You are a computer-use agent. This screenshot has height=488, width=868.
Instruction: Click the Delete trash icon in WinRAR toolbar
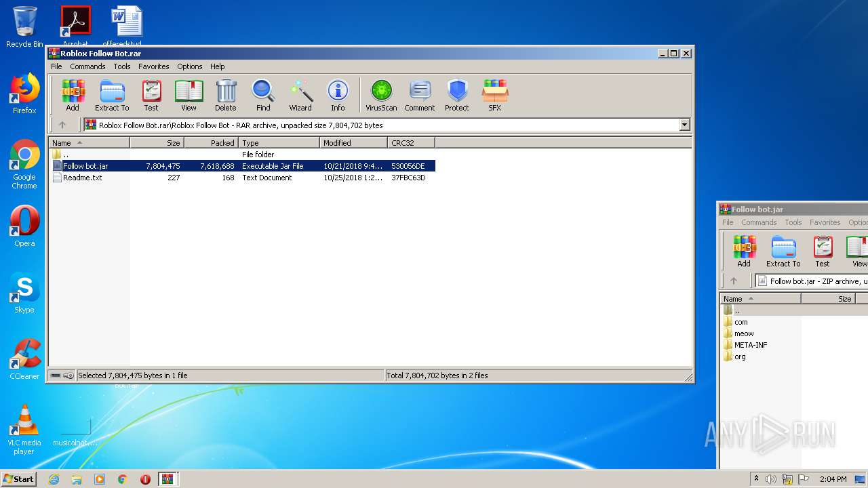tap(226, 96)
